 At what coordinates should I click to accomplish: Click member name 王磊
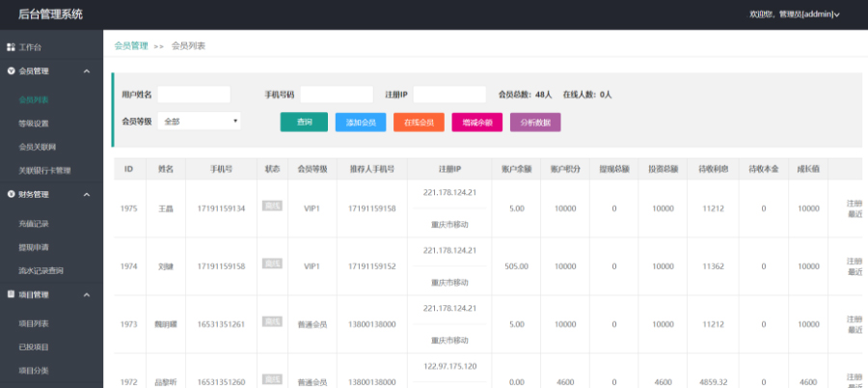(x=166, y=208)
